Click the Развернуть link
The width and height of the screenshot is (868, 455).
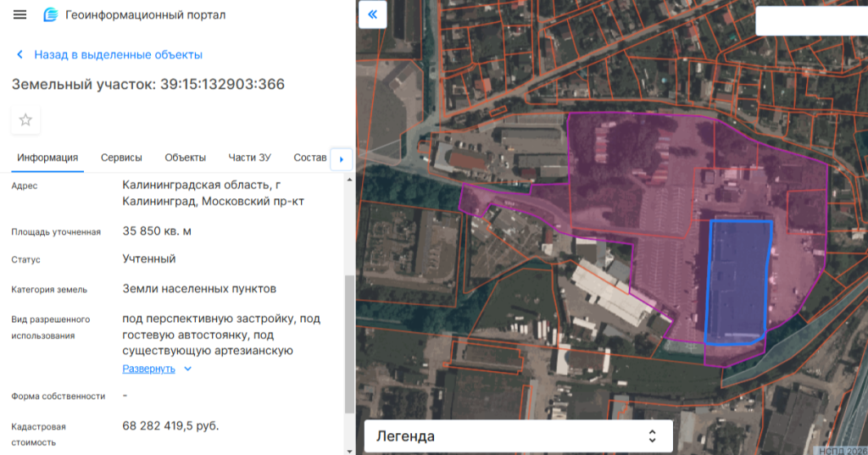coord(148,369)
